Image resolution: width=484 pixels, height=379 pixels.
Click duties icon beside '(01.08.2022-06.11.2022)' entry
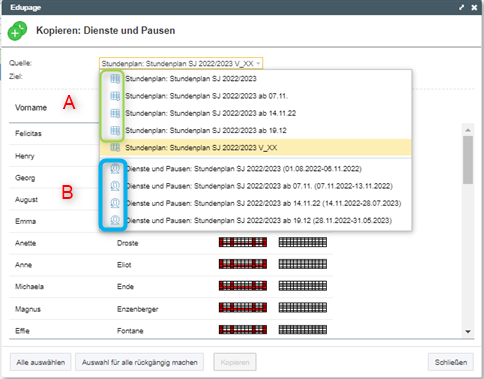tap(115, 169)
